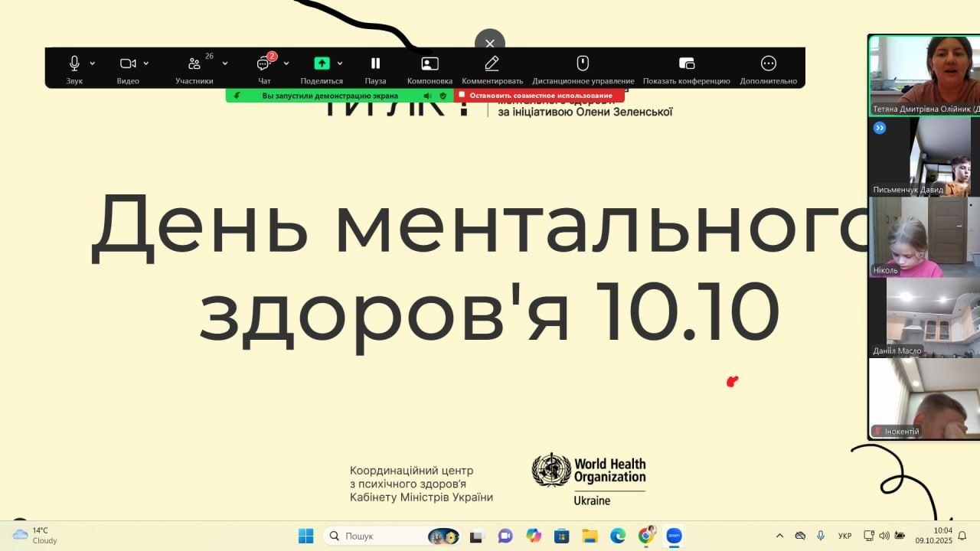Open the Чат chat icon
Image resolution: width=980 pixels, height=551 pixels.
(x=264, y=64)
